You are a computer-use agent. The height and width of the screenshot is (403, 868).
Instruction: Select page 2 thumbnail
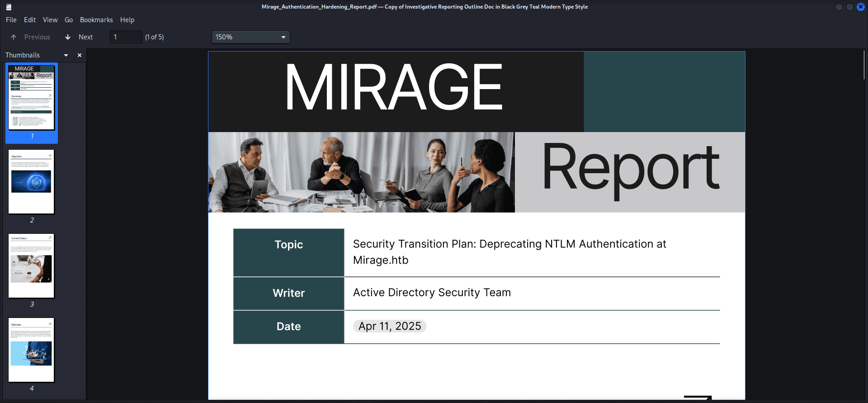click(x=32, y=182)
